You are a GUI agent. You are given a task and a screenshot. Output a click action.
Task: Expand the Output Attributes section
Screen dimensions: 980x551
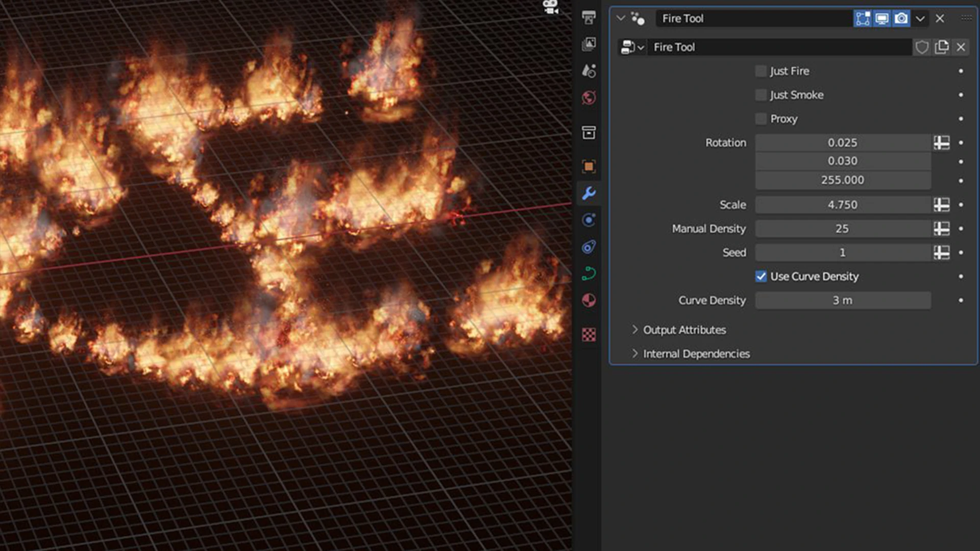click(684, 330)
